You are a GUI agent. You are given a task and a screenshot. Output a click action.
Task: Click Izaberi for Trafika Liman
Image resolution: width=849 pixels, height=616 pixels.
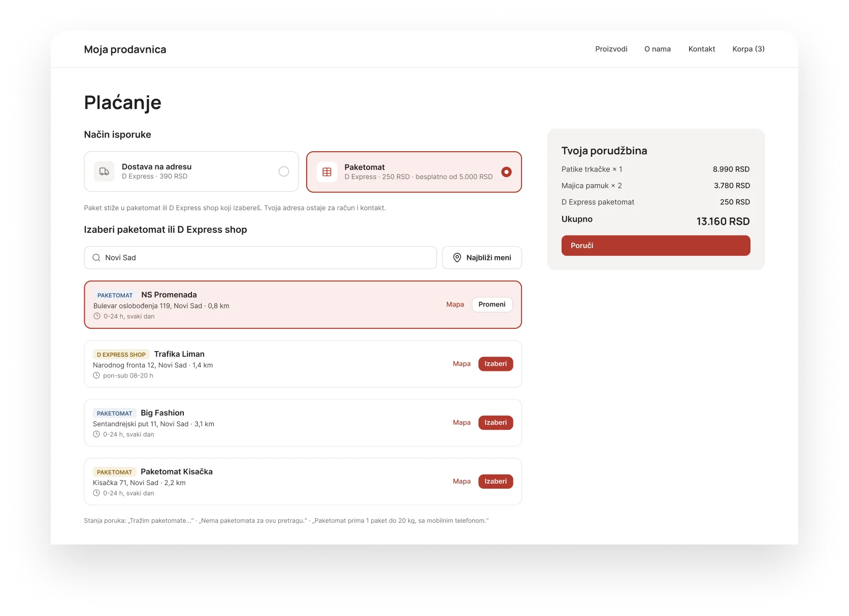coord(496,364)
